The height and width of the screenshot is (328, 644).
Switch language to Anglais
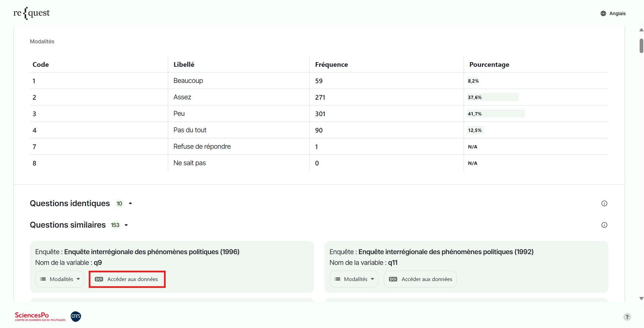click(617, 13)
